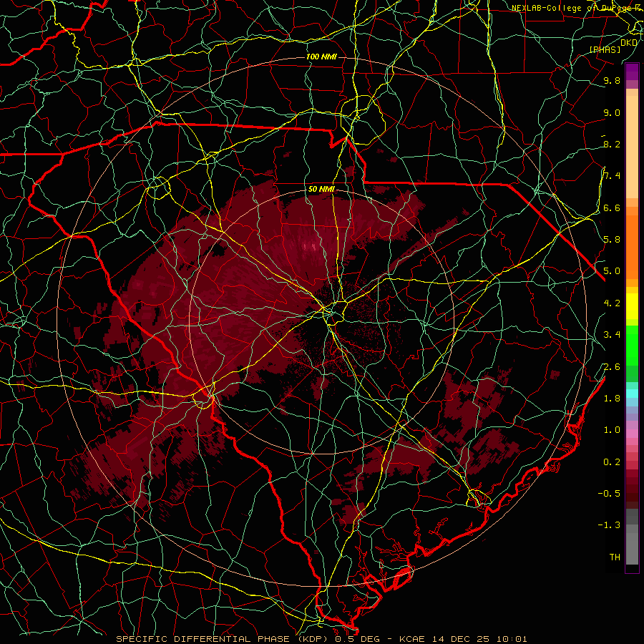Click the [PHAS] legend heading
644x644 pixels.
605,49
